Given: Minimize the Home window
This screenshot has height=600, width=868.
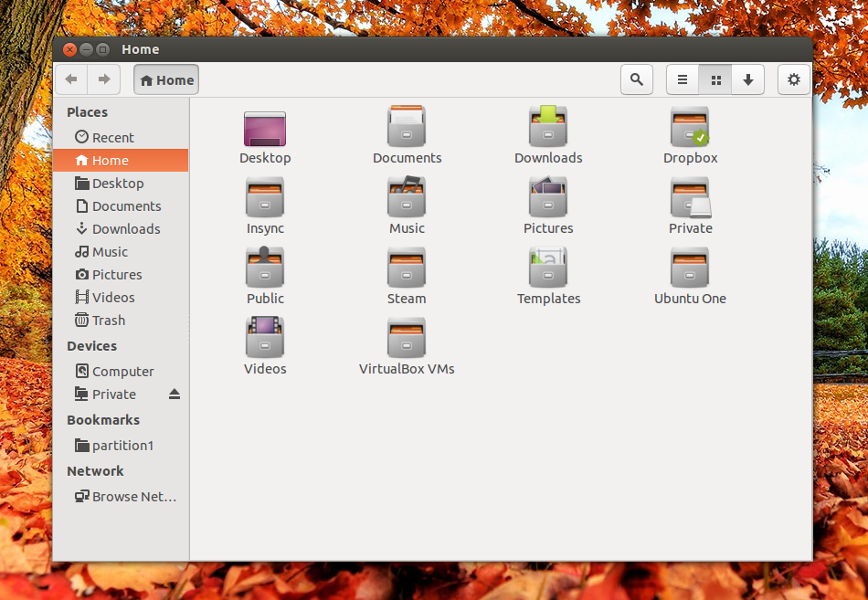Looking at the screenshot, I should click(87, 50).
